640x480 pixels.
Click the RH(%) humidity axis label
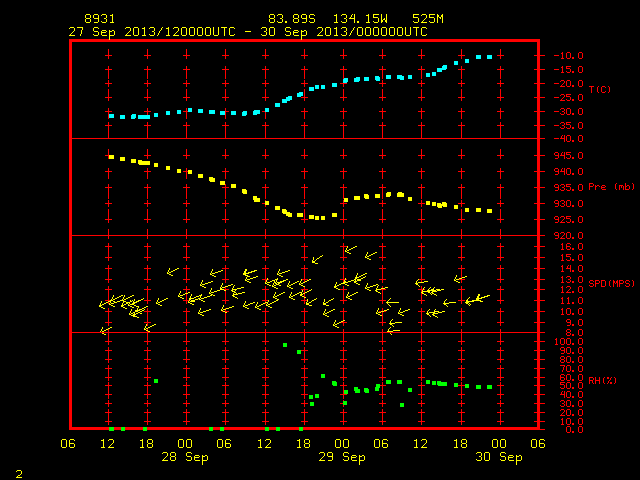pyautogui.click(x=602, y=380)
